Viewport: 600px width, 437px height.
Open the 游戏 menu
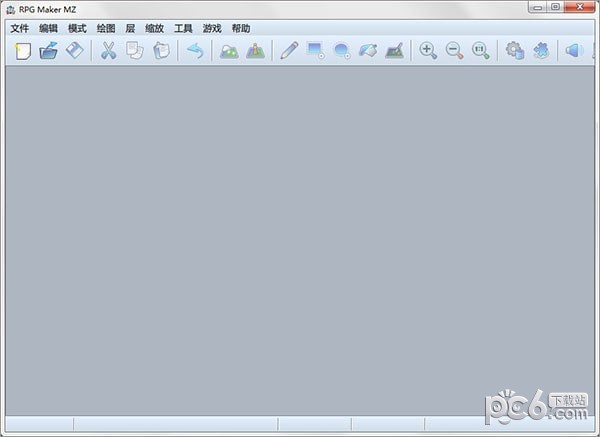[212, 28]
